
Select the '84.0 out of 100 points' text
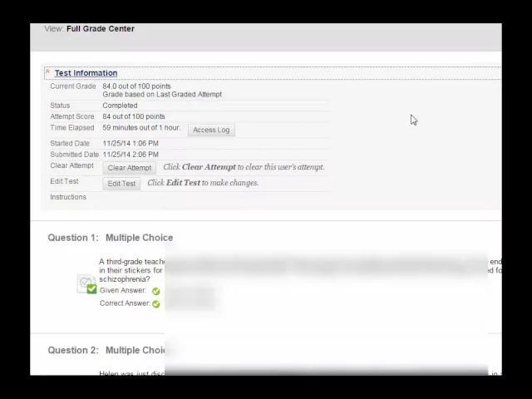[136, 86]
